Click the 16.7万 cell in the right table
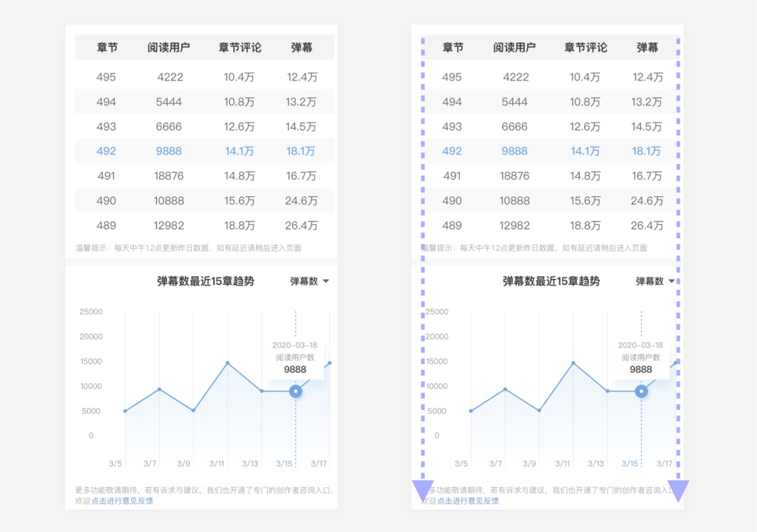The width and height of the screenshot is (757, 532). click(647, 176)
